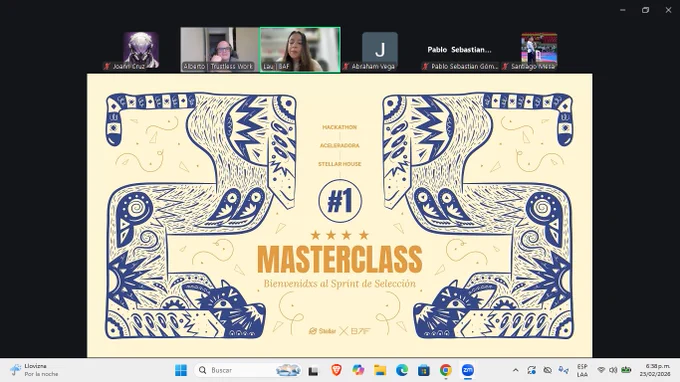Image resolution: width=680 pixels, height=382 pixels.
Task: Click muted mic icon beside Abraham Vega
Action: point(346,66)
